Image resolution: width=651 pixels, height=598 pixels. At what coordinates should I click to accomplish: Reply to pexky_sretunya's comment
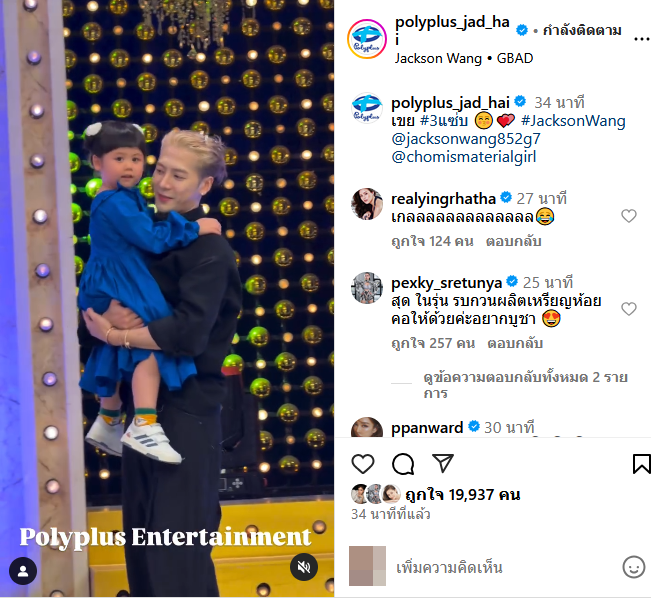coord(515,343)
